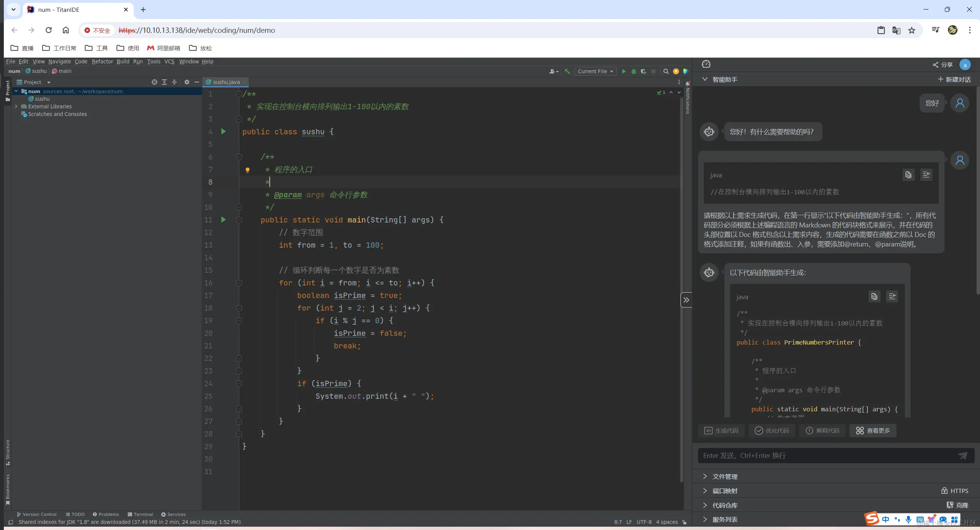
Task: Click the 生成代码 button
Action: point(721,431)
